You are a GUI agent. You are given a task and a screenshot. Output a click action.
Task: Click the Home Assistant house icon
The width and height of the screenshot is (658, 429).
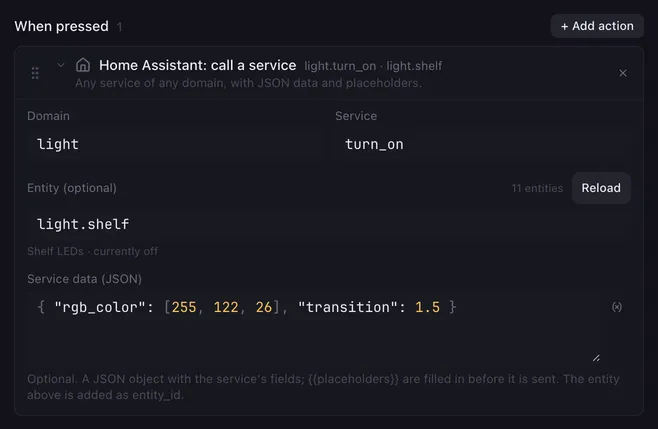pos(83,65)
